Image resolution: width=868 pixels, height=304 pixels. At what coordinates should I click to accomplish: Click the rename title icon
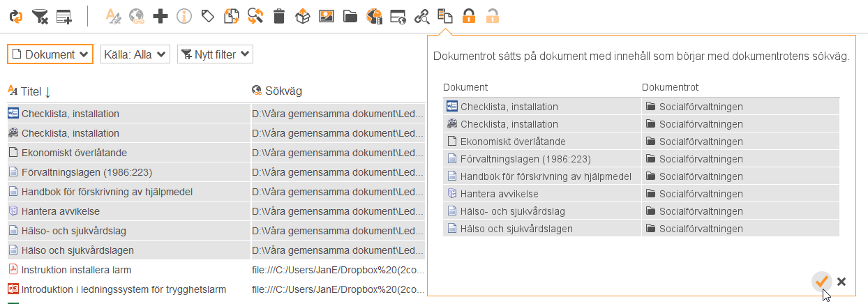[x=114, y=16]
